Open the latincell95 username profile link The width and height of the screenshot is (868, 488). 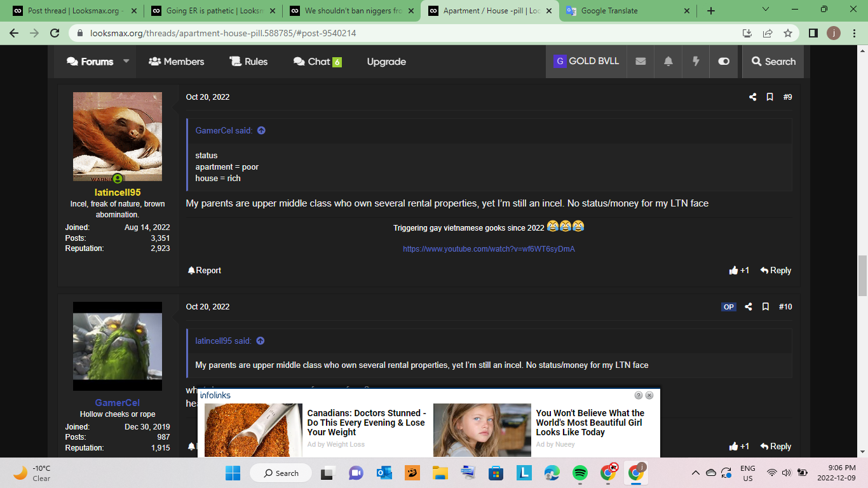coord(118,193)
